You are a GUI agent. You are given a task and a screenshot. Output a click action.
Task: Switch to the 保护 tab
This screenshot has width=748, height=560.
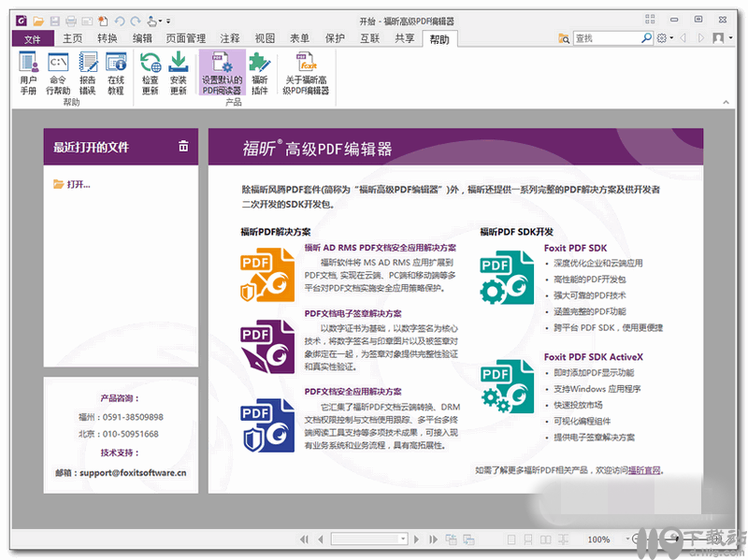335,38
